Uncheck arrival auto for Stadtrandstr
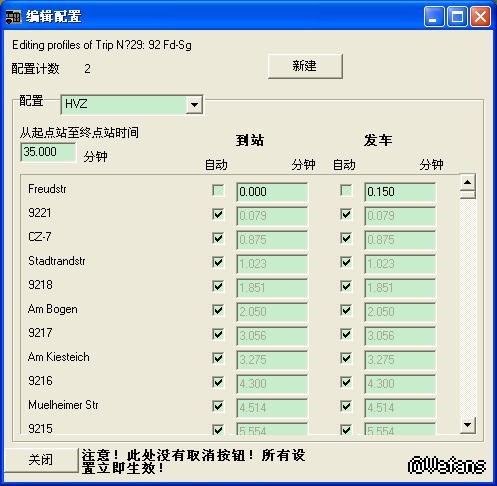Screen dimensions: 497x486 point(218,262)
